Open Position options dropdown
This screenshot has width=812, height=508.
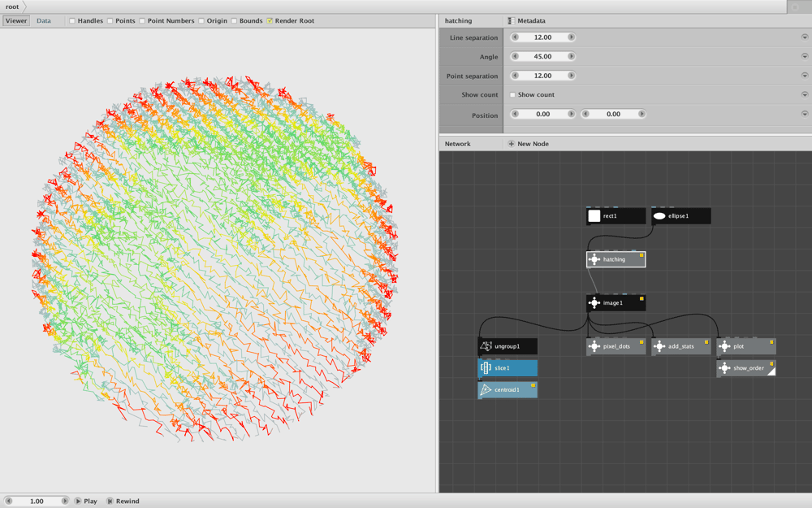pos(805,114)
